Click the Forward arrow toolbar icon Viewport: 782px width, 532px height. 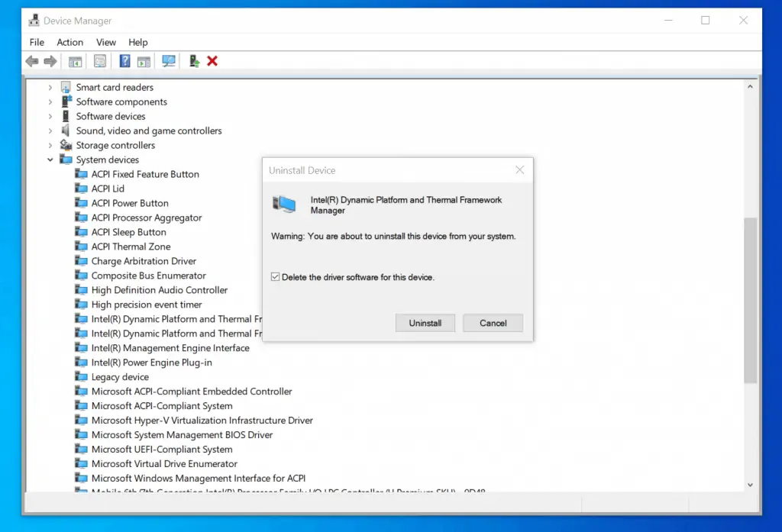tap(50, 61)
